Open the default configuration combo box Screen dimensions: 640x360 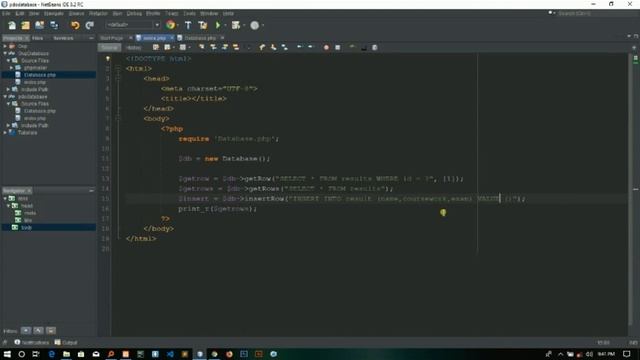[x=133, y=25]
